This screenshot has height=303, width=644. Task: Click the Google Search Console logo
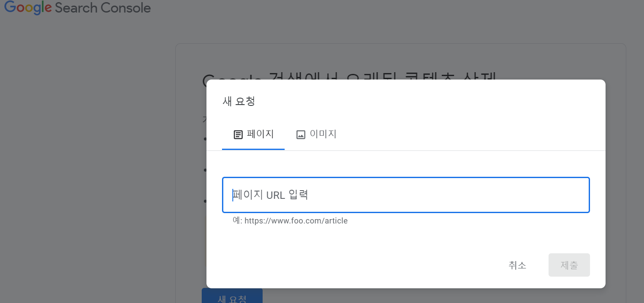[77, 8]
